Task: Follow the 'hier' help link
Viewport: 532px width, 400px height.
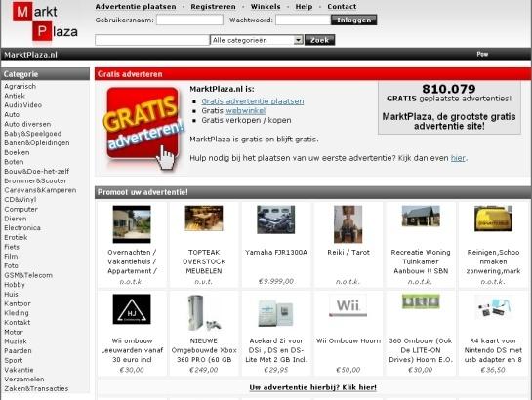Action: [x=458, y=158]
